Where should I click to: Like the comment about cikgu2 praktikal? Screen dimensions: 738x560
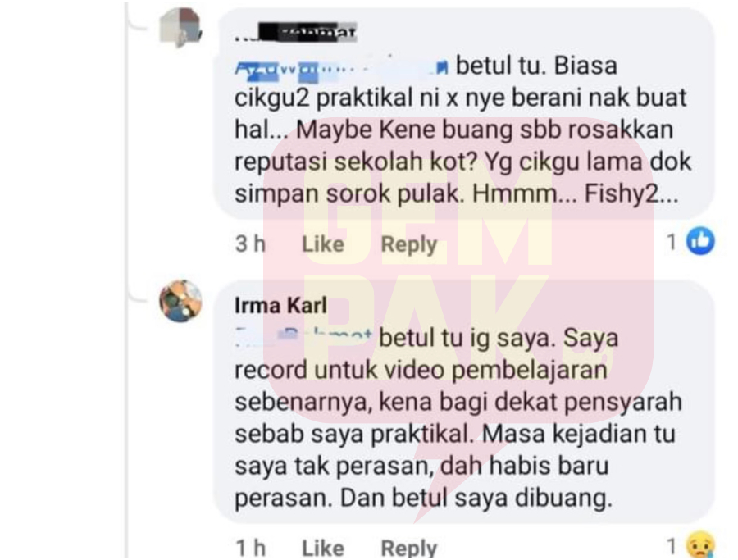coord(323,244)
